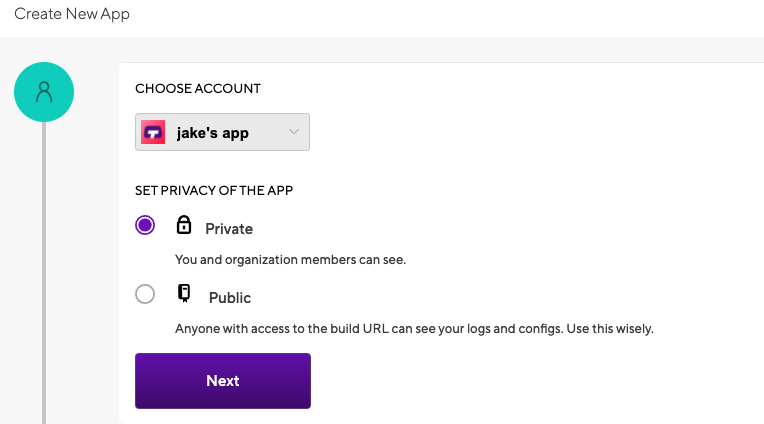Expand the account list with the chevron arrow

(294, 132)
